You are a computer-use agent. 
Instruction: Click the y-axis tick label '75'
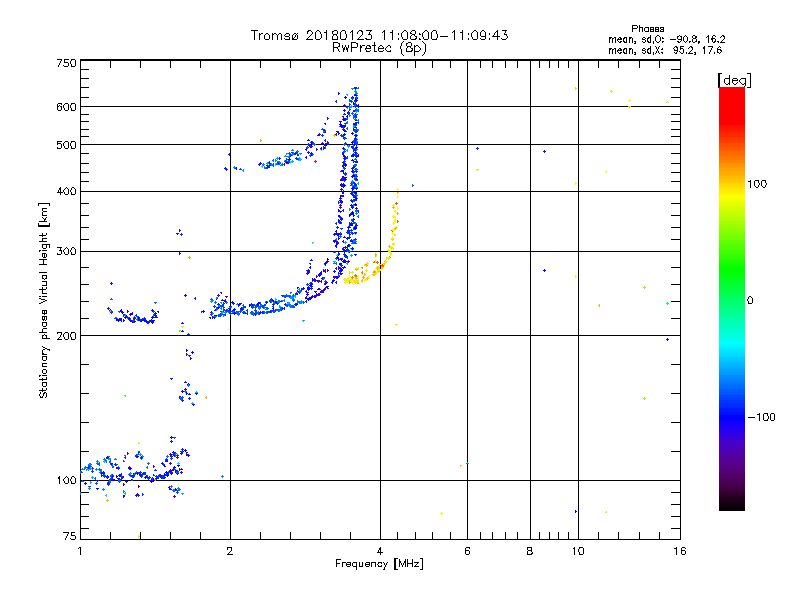[x=70, y=536]
